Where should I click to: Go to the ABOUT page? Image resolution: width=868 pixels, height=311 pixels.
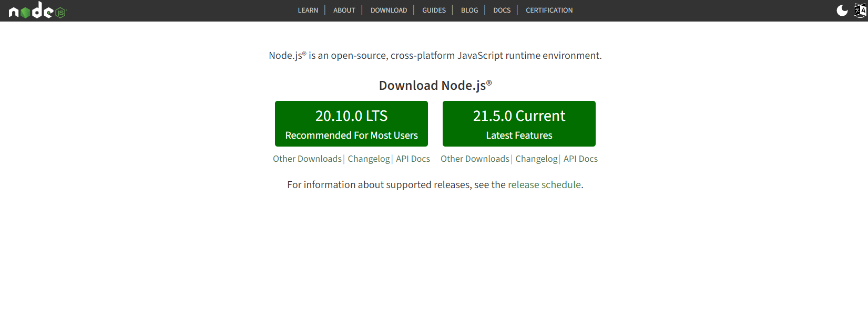(x=344, y=10)
